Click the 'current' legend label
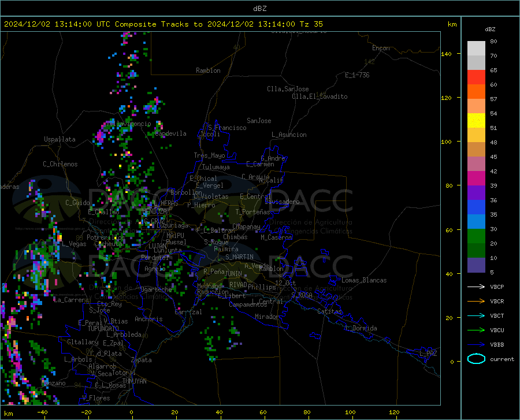The image size is (520, 420). [x=502, y=359]
